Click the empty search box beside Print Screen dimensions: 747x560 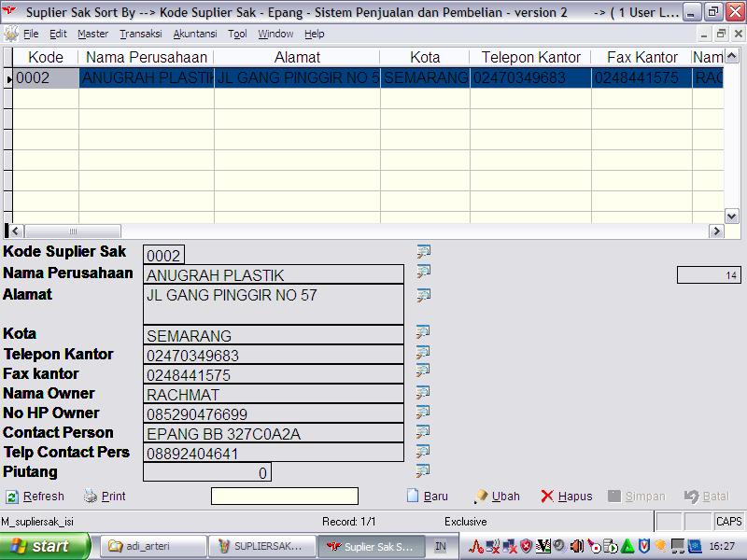[285, 497]
